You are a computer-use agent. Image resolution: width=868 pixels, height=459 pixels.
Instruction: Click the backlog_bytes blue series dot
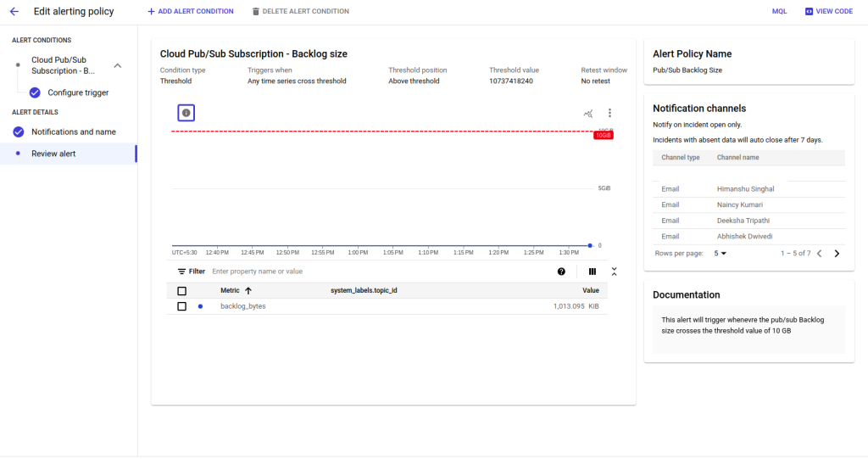[200, 306]
